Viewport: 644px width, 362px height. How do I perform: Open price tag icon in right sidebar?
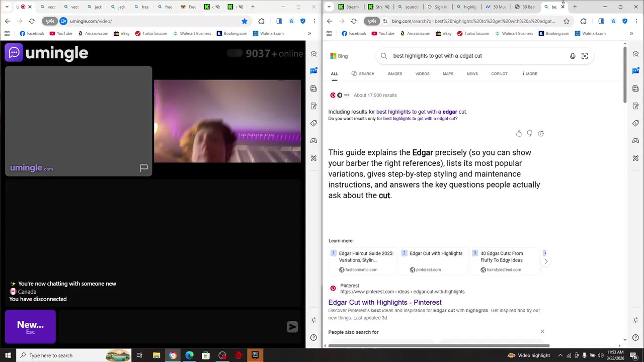coord(635,123)
